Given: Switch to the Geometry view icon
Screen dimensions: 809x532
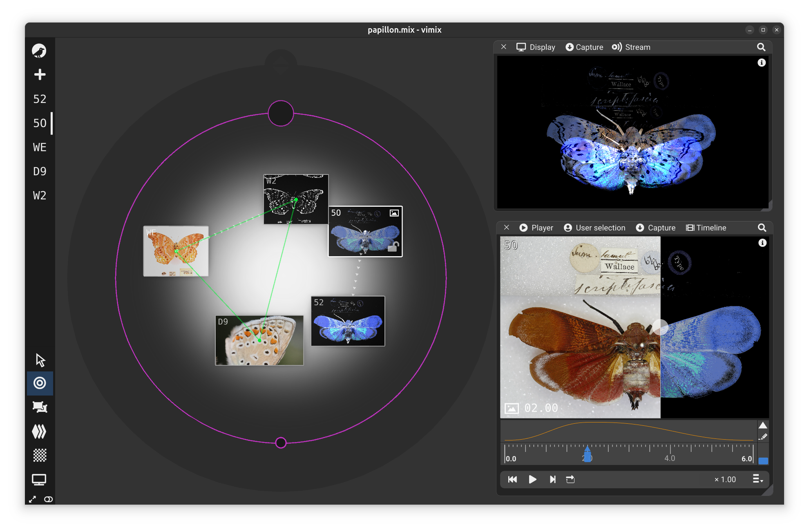Looking at the screenshot, I should (40, 407).
